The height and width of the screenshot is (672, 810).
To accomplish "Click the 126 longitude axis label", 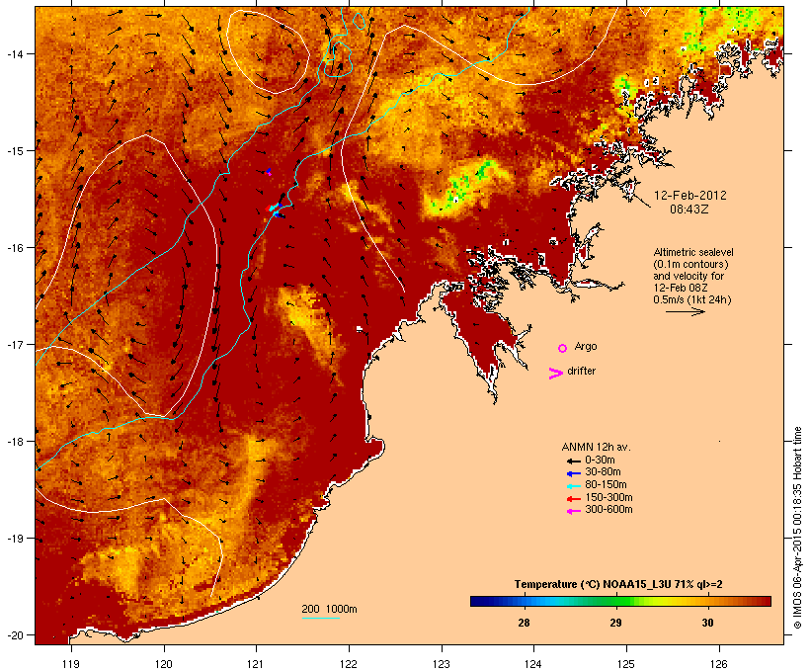I will [x=719, y=664].
